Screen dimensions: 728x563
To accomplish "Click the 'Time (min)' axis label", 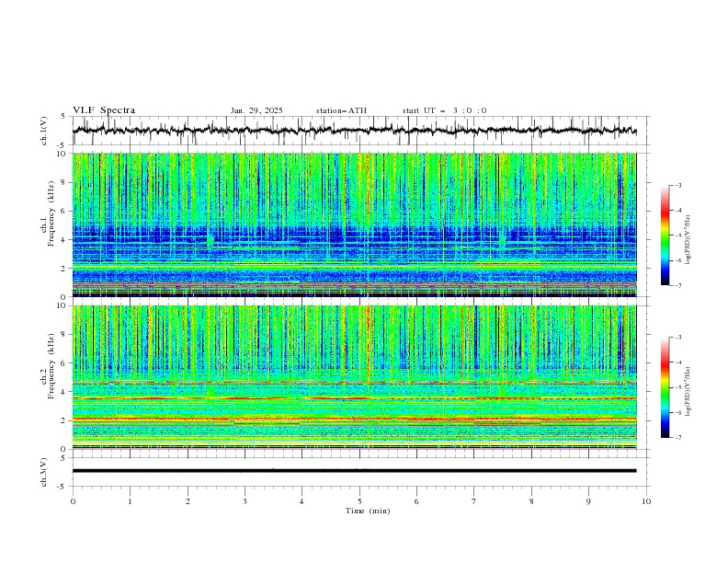I will (x=368, y=511).
